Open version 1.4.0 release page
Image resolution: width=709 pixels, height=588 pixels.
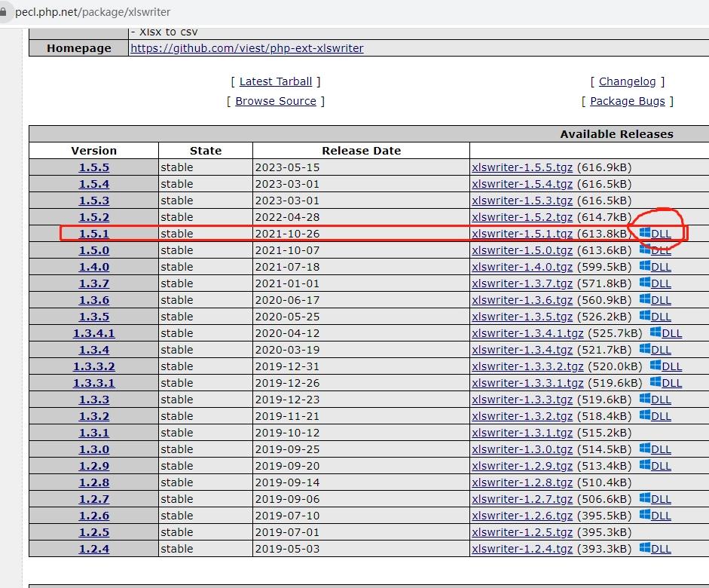click(94, 267)
